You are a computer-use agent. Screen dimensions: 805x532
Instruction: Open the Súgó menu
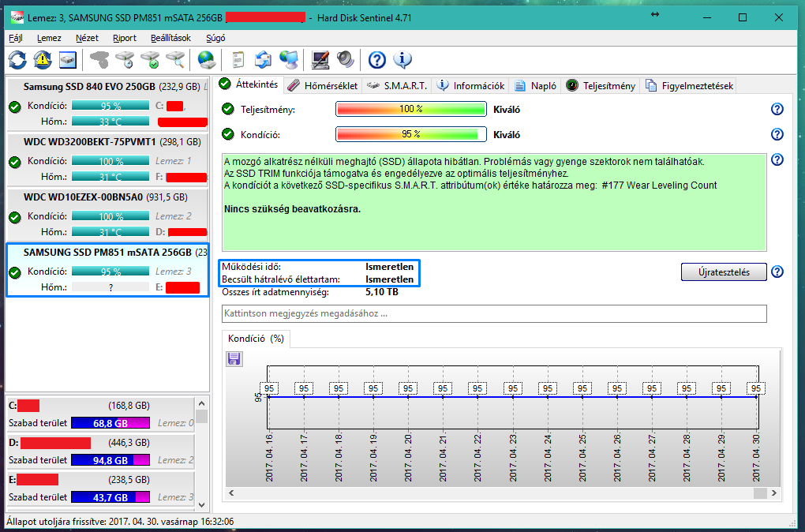pos(215,38)
